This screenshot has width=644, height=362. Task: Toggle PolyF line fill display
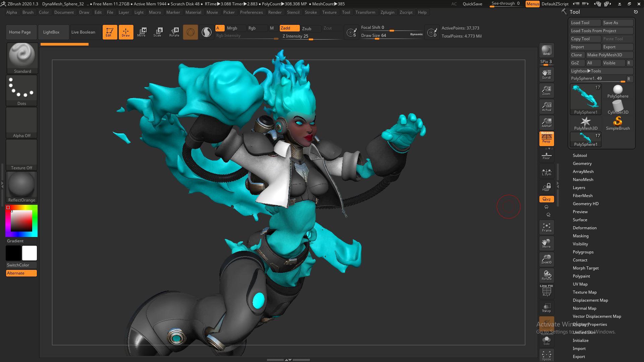click(x=546, y=291)
